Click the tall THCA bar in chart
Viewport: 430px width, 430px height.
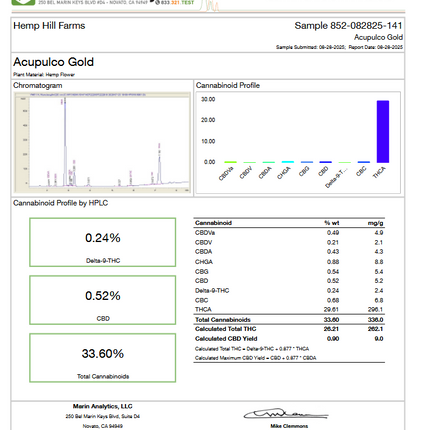click(x=383, y=132)
